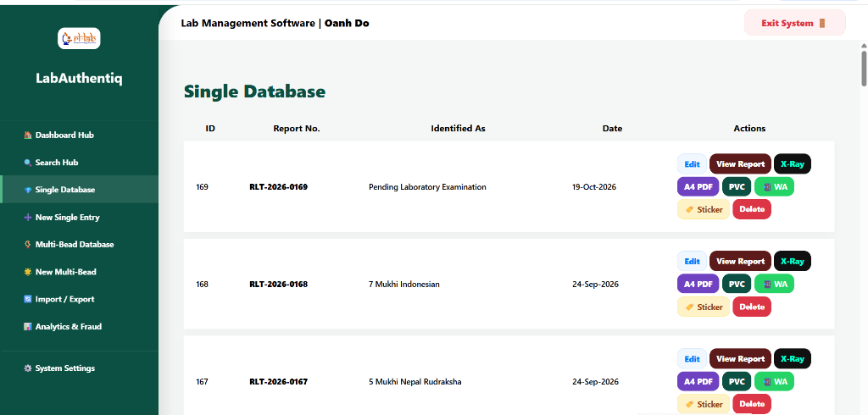Image resolution: width=868 pixels, height=415 pixels.
Task: Edit report RLT-2026-0169
Action: tap(692, 163)
